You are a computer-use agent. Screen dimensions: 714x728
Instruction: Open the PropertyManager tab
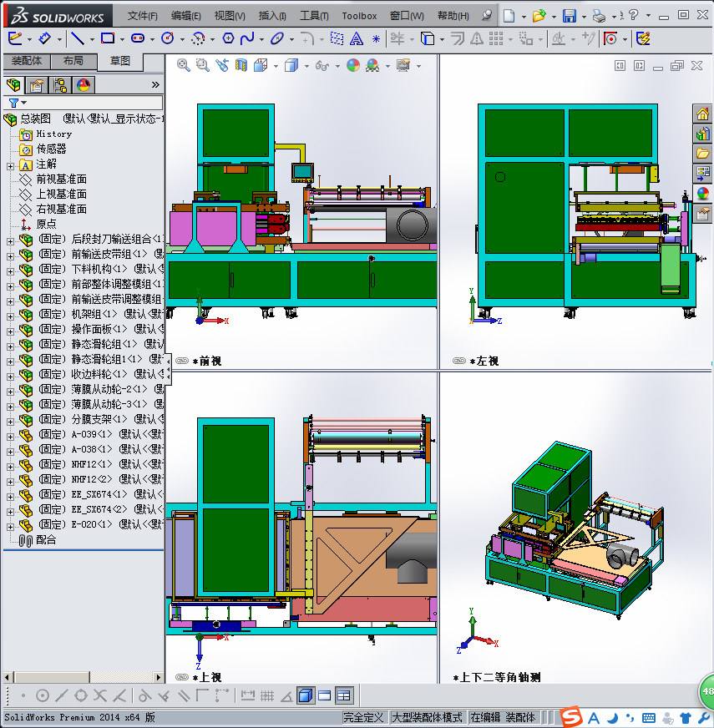(37, 85)
